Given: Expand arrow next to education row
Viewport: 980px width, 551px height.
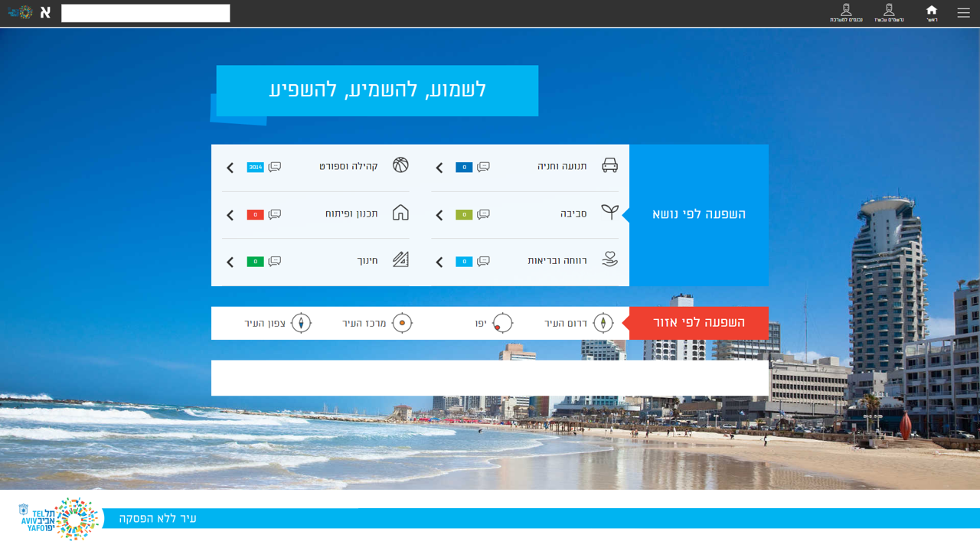Looking at the screenshot, I should (x=230, y=262).
